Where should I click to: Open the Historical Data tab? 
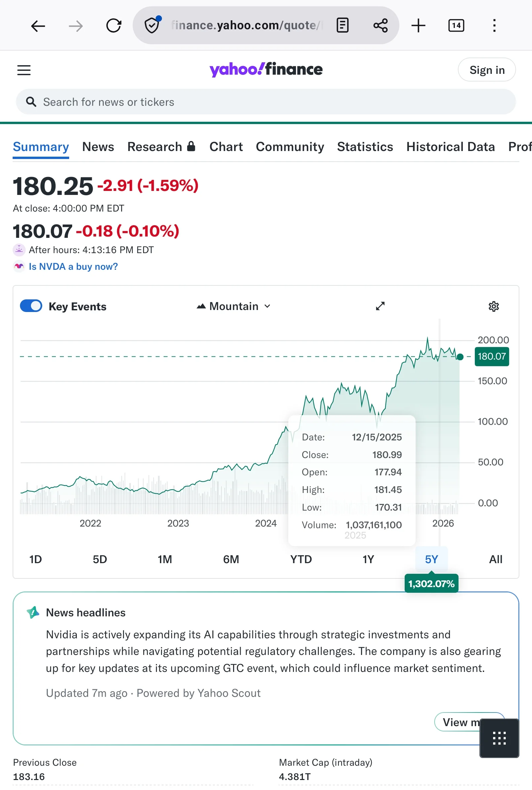450,147
